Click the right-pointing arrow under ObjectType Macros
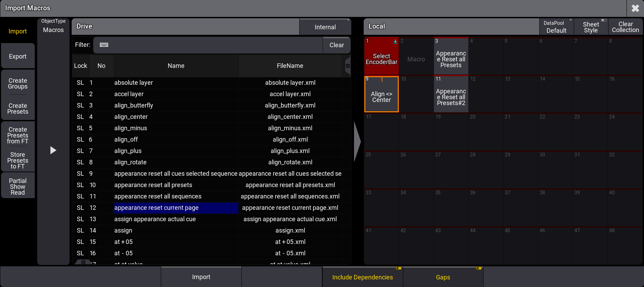The image size is (644, 287). coord(53,150)
